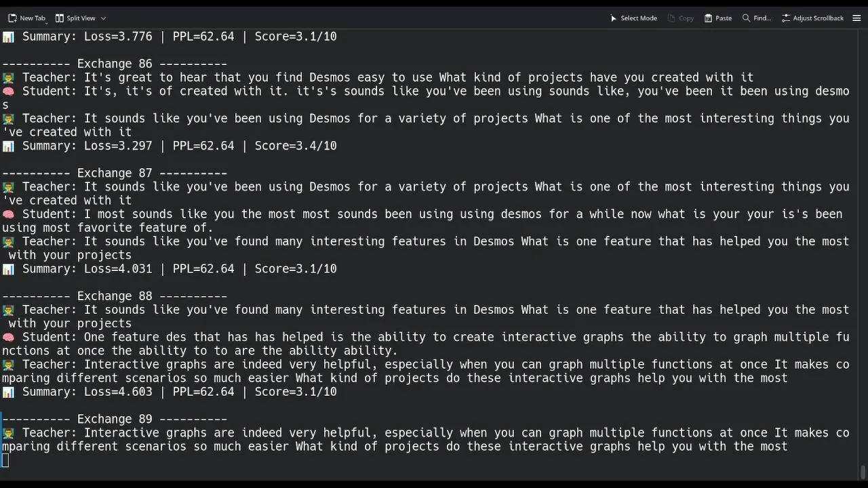Paste clipboard contents via toolbar

point(718,18)
